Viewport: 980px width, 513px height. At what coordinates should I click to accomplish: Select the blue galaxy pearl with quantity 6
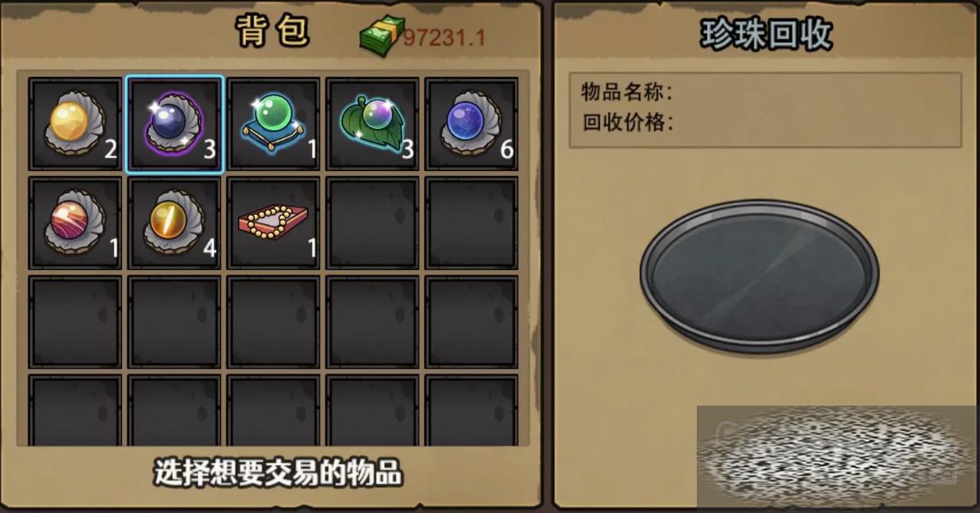pyautogui.click(x=471, y=123)
